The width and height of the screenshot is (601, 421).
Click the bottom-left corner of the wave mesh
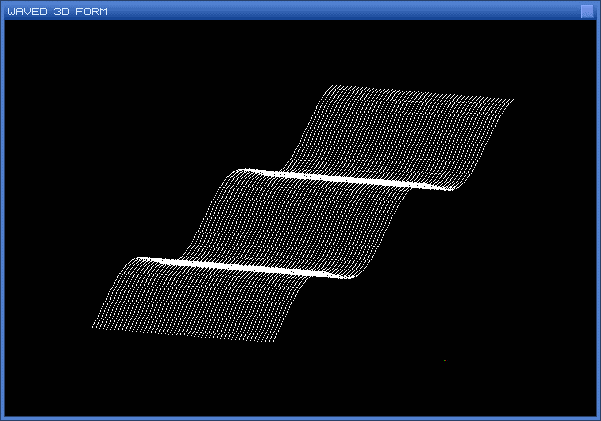coord(94,326)
